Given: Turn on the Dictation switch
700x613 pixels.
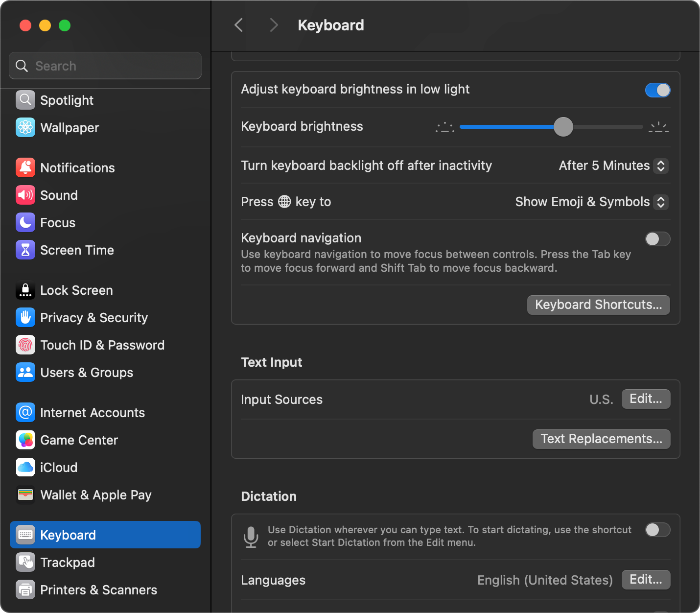Looking at the screenshot, I should (x=657, y=530).
